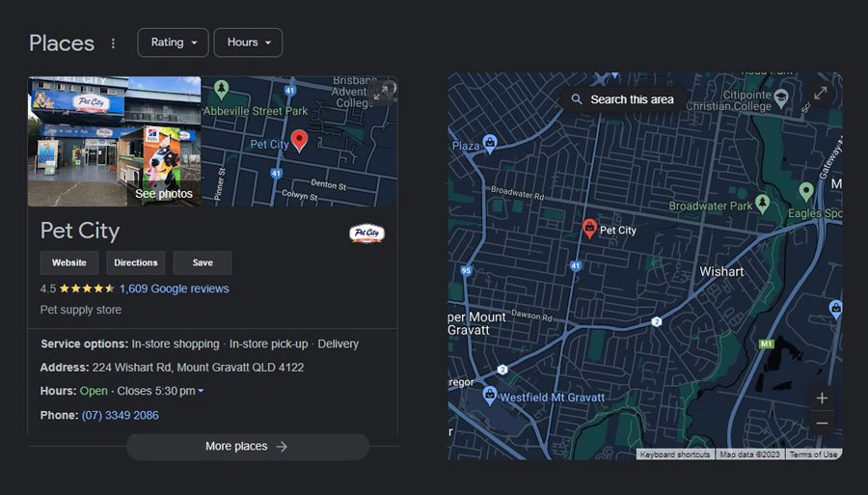Click See photos on the storefront image
Image resolution: width=868 pixels, height=495 pixels.
click(164, 194)
